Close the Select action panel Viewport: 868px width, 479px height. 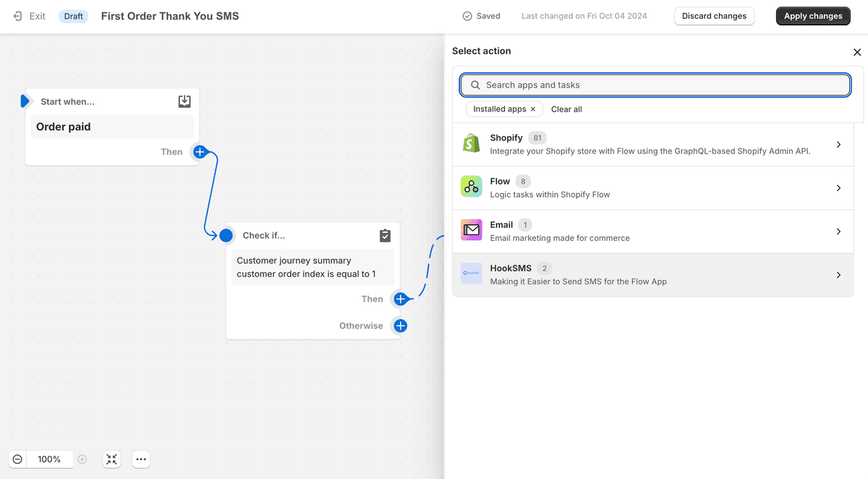(857, 52)
